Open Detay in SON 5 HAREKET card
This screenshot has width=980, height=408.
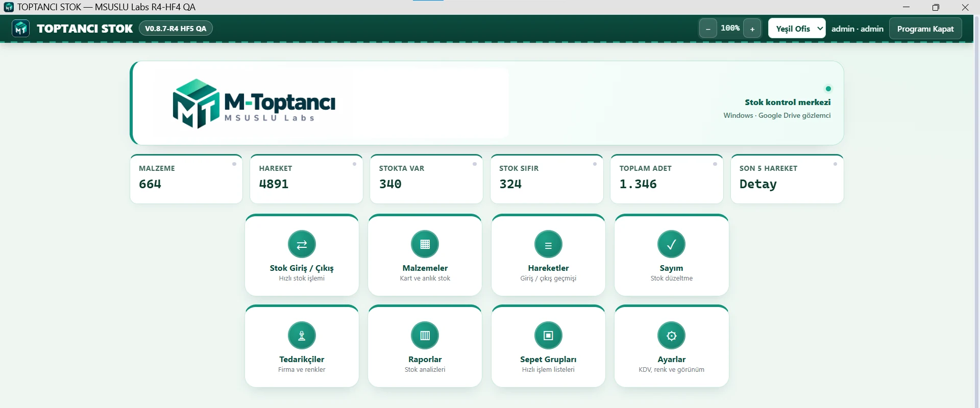tap(758, 184)
